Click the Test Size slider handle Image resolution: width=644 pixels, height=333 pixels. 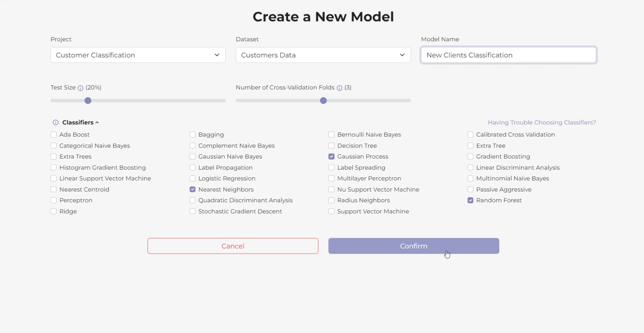(x=88, y=101)
